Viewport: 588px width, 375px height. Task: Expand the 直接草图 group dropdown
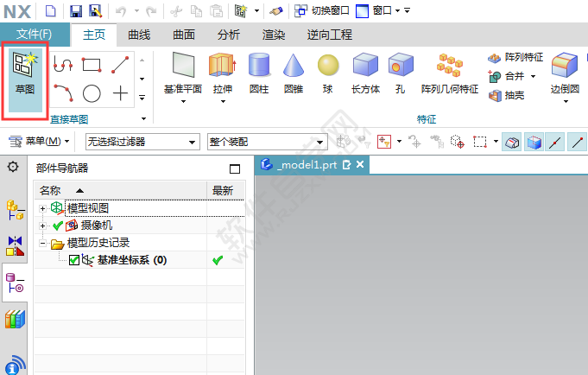click(x=143, y=119)
